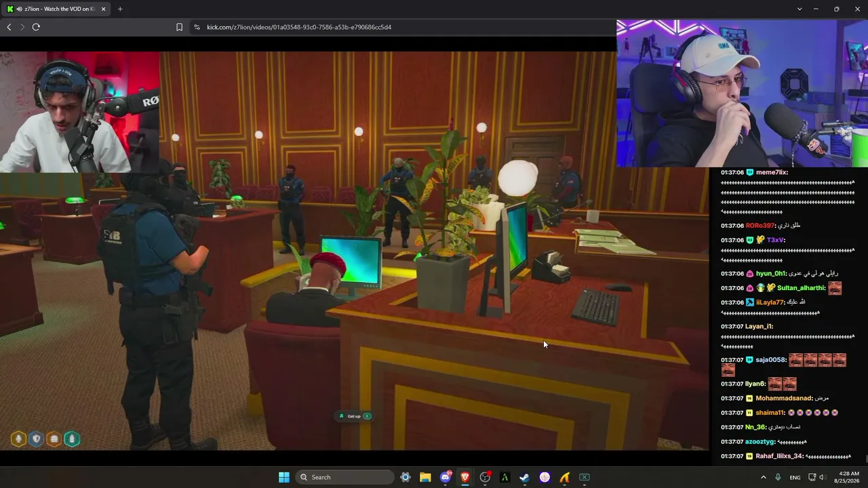
Task: Click the microphone tray icon
Action: click(x=778, y=477)
